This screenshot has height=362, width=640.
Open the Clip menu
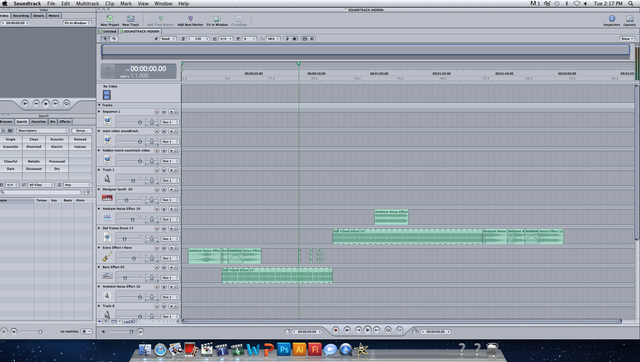click(x=110, y=3)
